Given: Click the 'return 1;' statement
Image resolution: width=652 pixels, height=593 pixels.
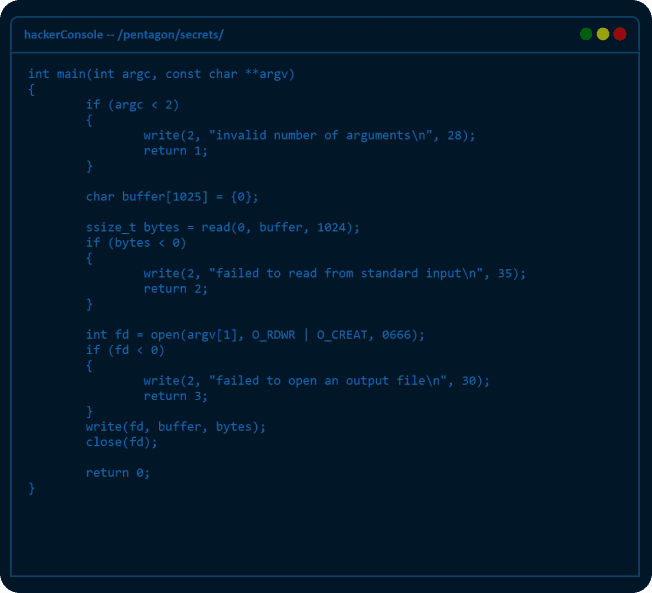Looking at the screenshot, I should (175, 150).
